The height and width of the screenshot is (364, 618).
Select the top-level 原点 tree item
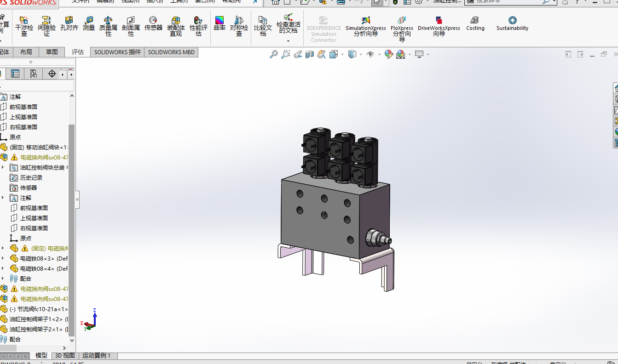coord(15,137)
